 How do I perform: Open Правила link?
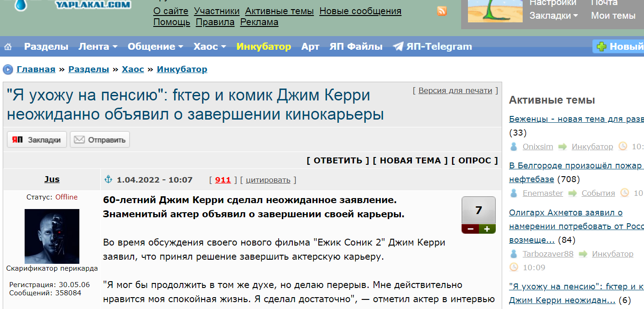coord(215,22)
